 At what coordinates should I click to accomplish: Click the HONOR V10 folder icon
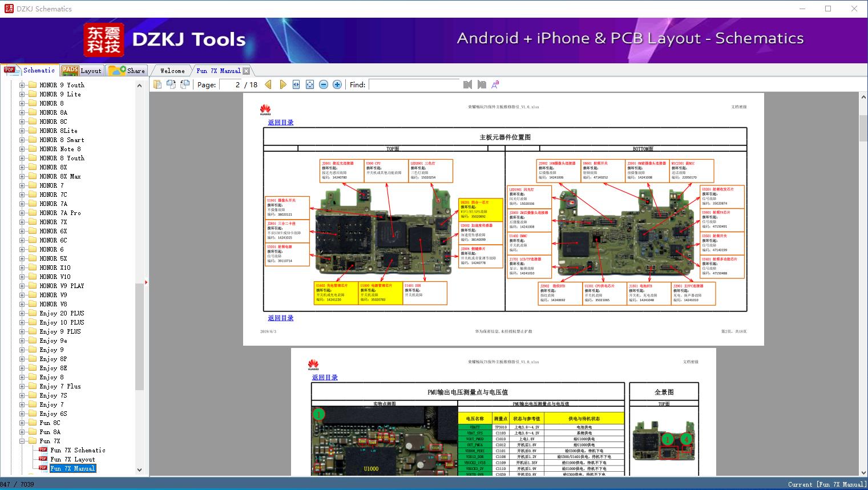tap(33, 277)
